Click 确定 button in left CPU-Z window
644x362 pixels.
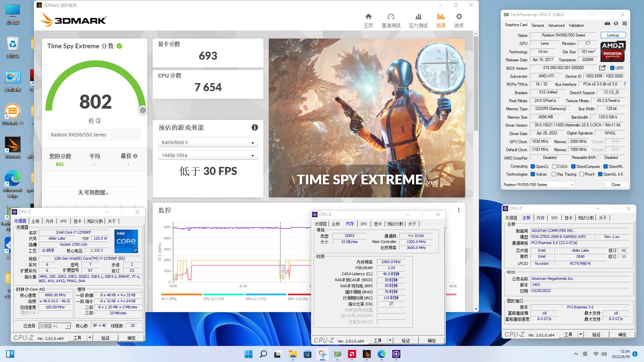point(131,338)
